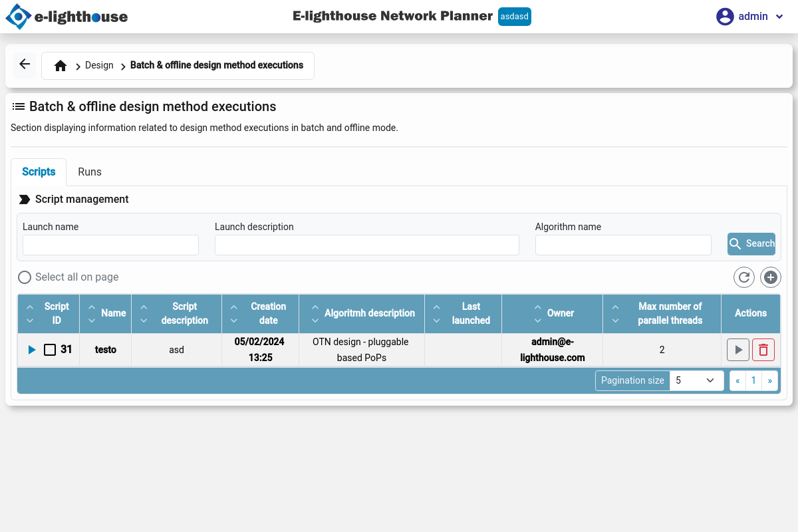Run script 31 with play button
This screenshot has width=798, height=532.
(738, 350)
